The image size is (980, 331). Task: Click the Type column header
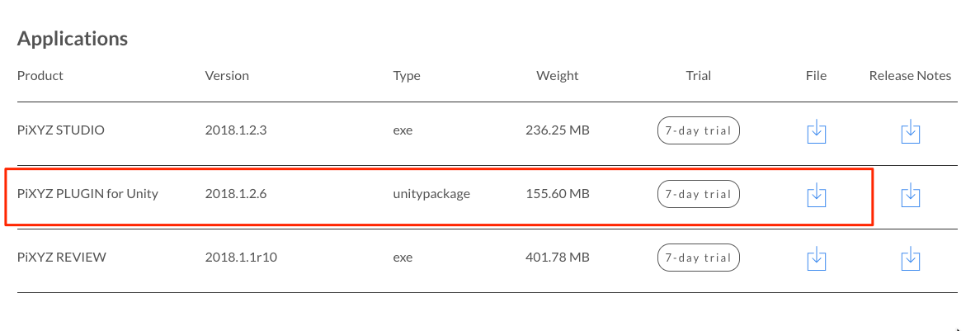click(x=407, y=76)
